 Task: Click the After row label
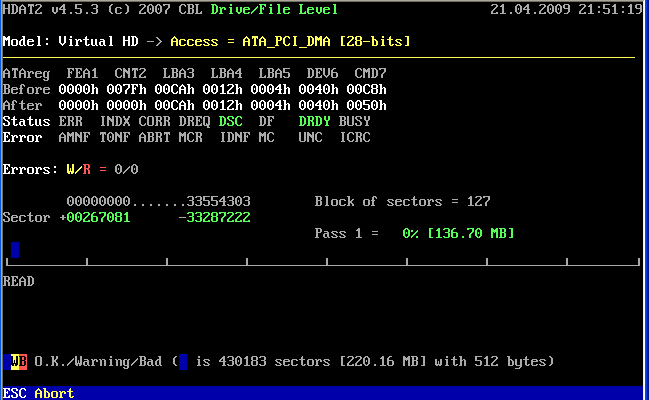[22, 105]
